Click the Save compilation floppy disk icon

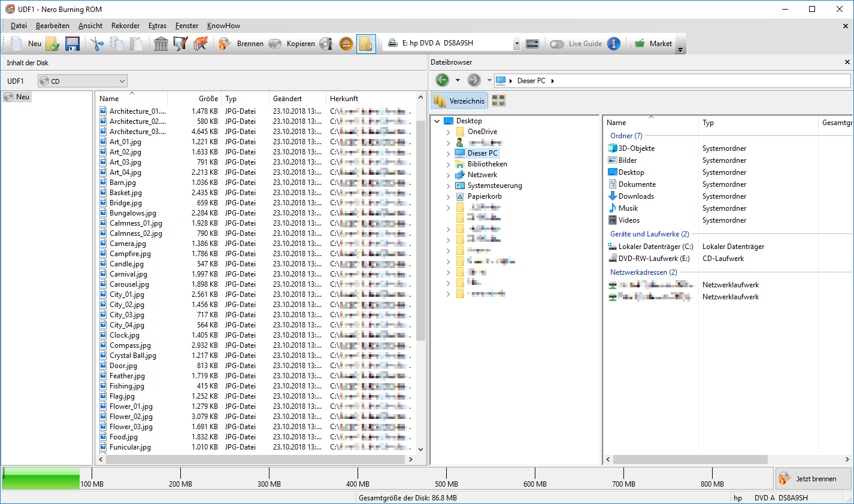72,44
